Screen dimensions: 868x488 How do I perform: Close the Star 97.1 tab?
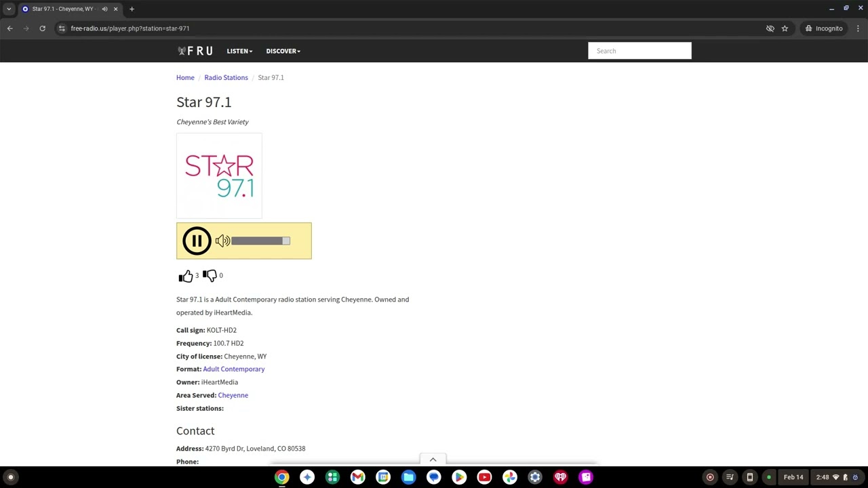point(115,9)
